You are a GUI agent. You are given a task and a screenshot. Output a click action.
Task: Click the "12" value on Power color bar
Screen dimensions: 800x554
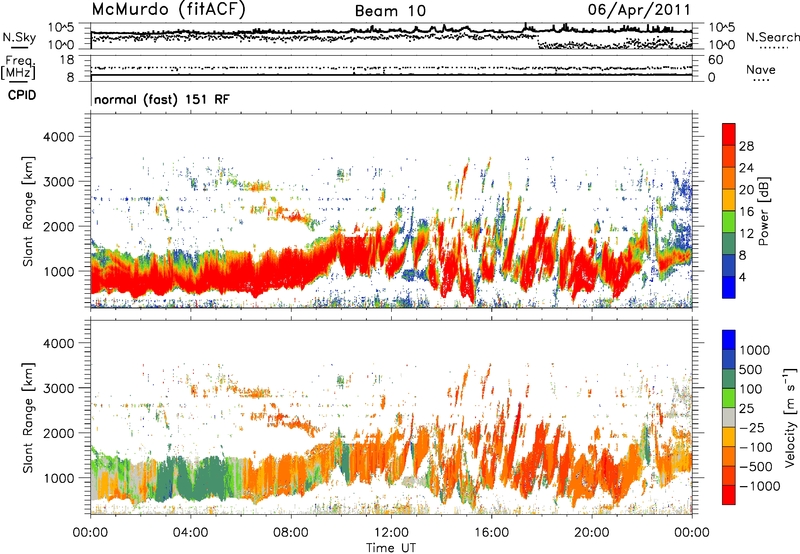coord(746,234)
